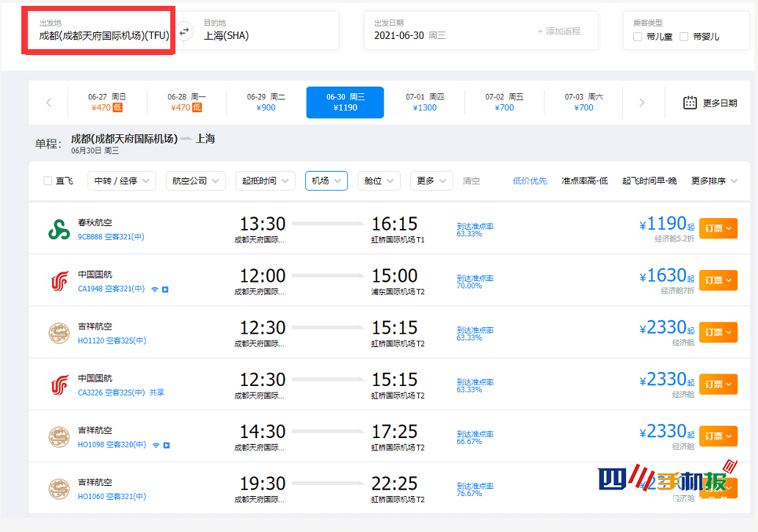Book the ¥1630 CA1948 flight 订票
Screen dimensions: 758x532
(x=718, y=280)
